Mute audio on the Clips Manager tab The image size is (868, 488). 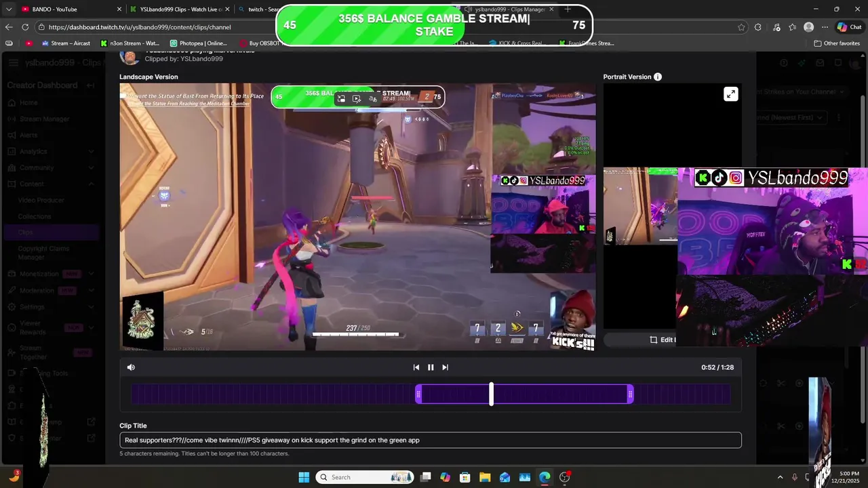[469, 9]
